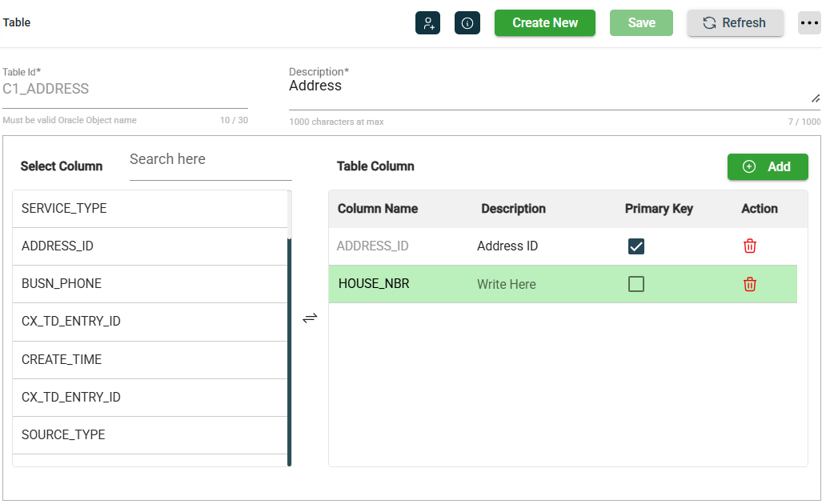The image size is (822, 504).
Task: Open the info icon button
Action: coord(467,23)
